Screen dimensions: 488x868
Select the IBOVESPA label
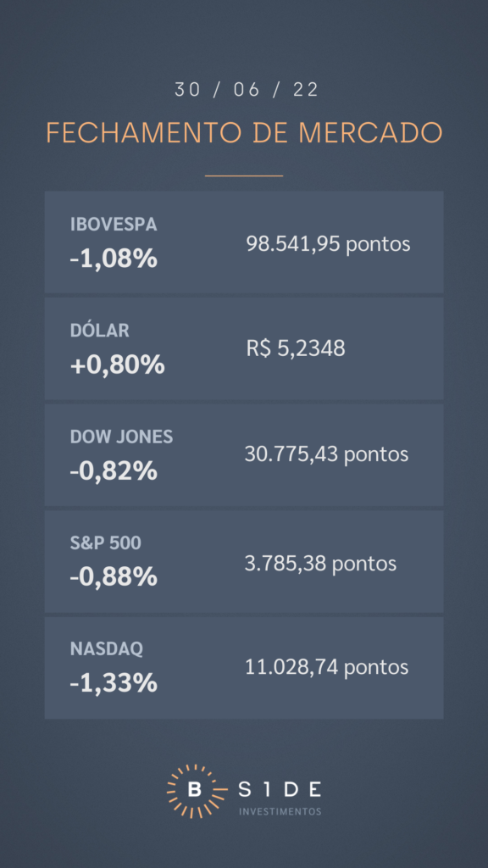tap(114, 224)
